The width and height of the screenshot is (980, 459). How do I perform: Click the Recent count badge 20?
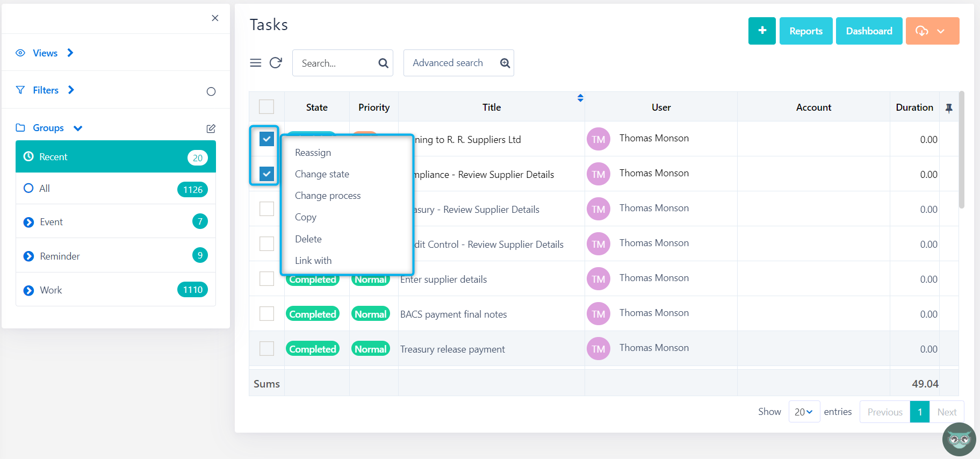[198, 157]
